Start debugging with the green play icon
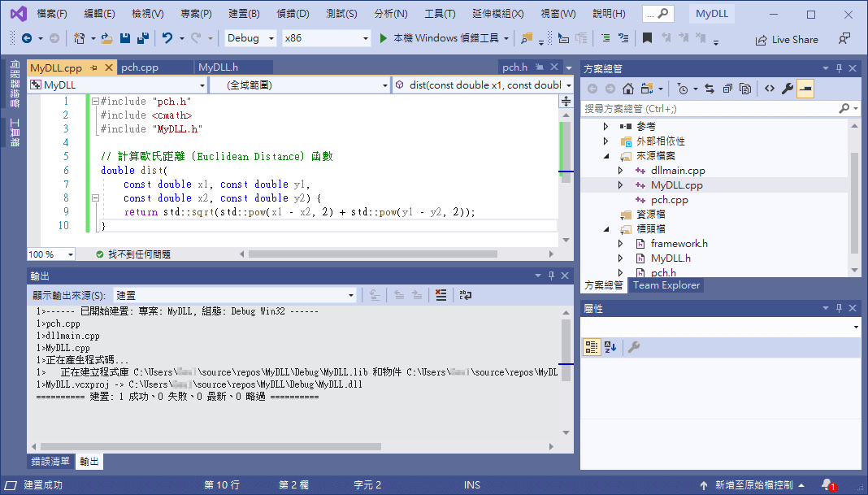The width and height of the screenshot is (868, 495). pyautogui.click(x=383, y=38)
